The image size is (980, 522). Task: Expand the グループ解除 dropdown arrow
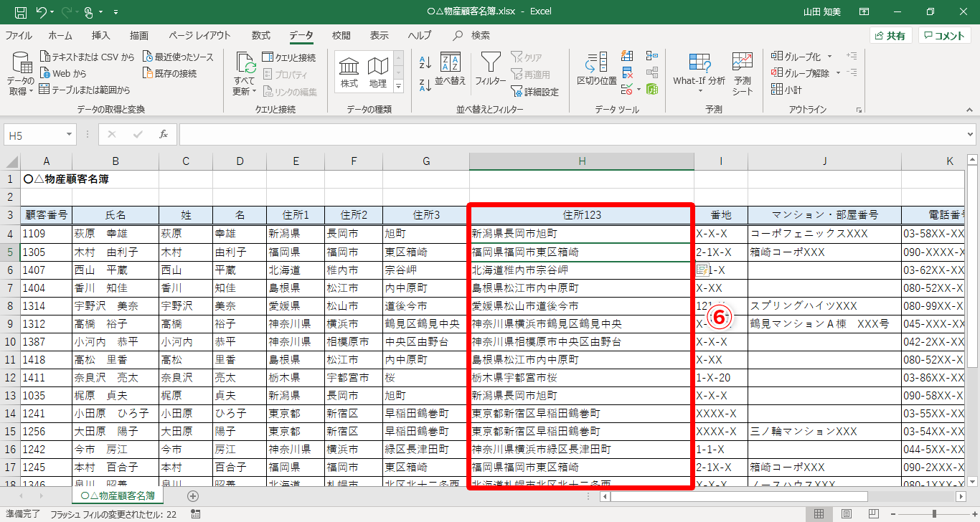coord(837,73)
